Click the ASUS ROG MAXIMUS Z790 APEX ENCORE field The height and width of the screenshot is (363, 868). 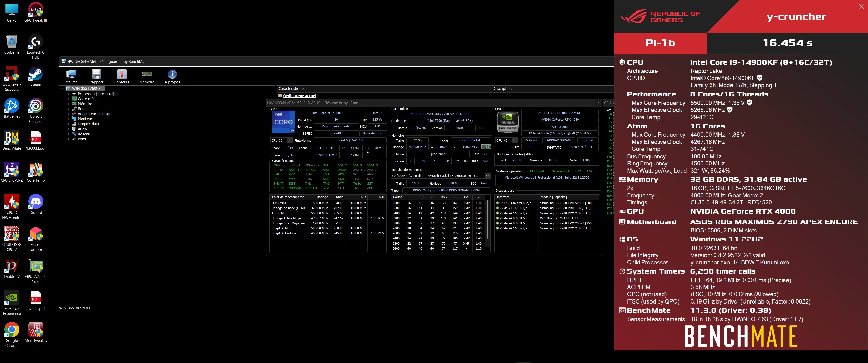pos(440,114)
